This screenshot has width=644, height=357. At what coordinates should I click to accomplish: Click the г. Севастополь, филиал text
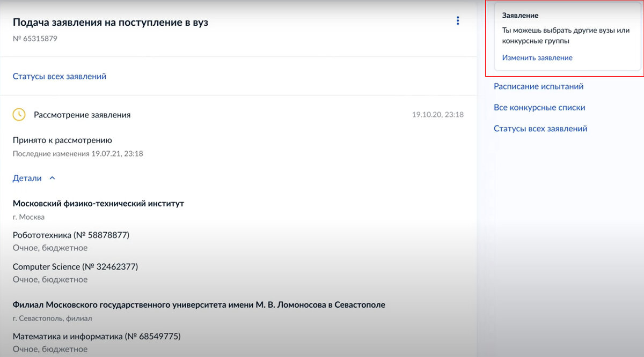[x=52, y=318]
